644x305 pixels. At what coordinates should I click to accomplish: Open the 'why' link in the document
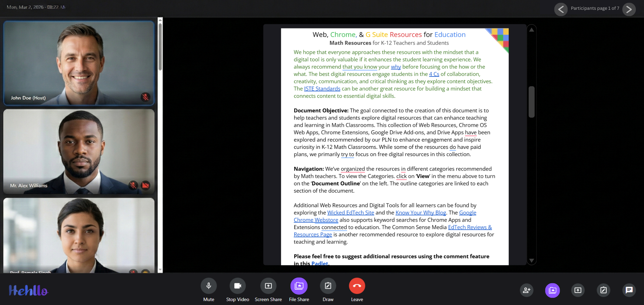[396, 67]
